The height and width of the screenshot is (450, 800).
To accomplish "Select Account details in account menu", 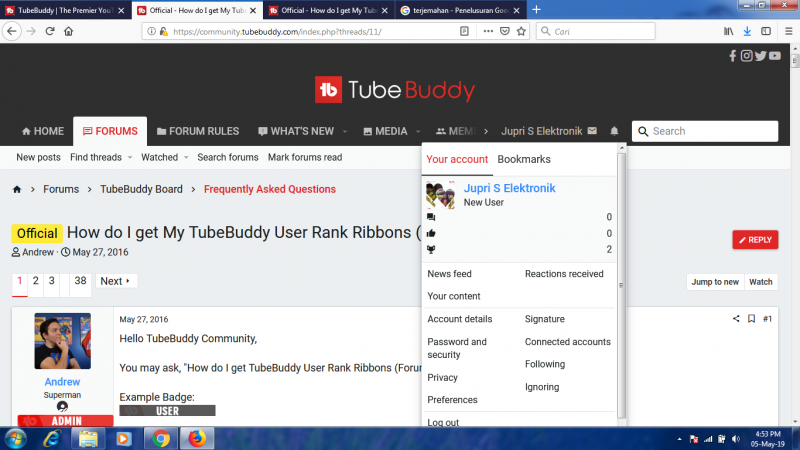I will point(460,319).
